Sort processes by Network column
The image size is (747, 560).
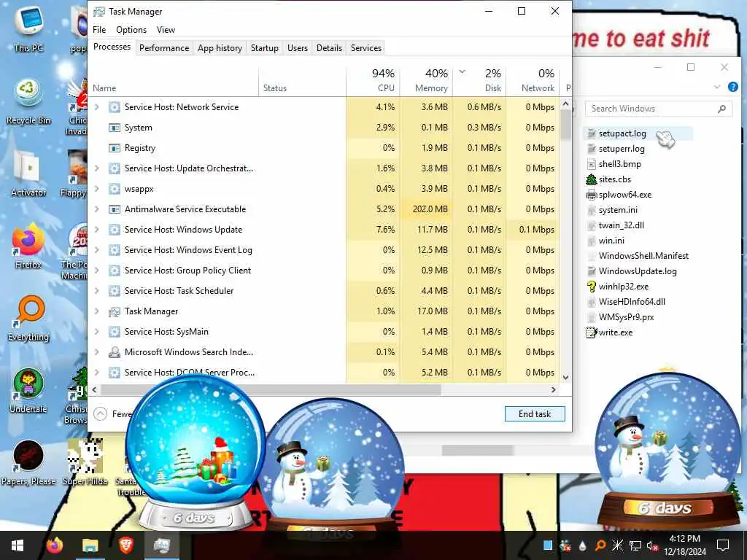(x=533, y=80)
